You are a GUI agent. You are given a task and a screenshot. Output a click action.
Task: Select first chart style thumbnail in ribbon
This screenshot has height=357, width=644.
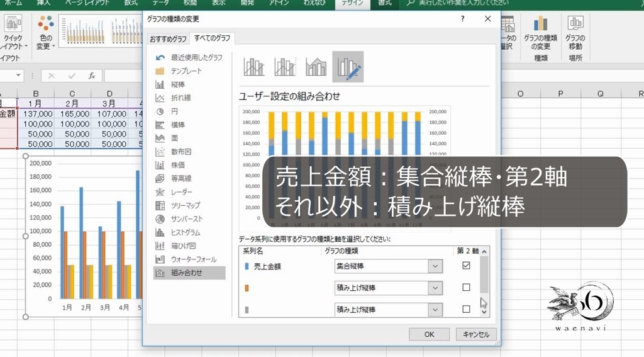(82, 30)
